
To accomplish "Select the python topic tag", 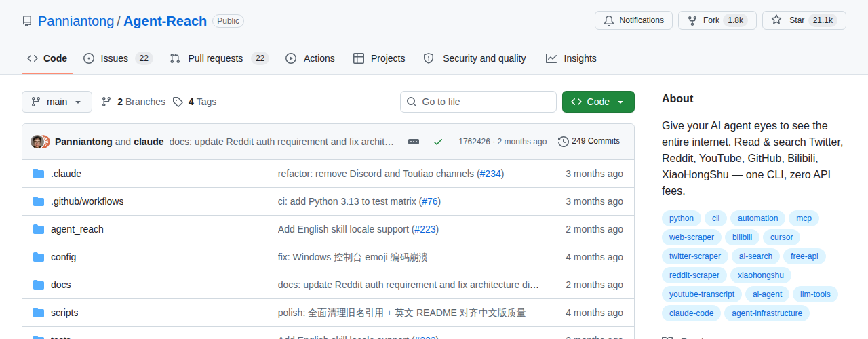I will coord(682,218).
